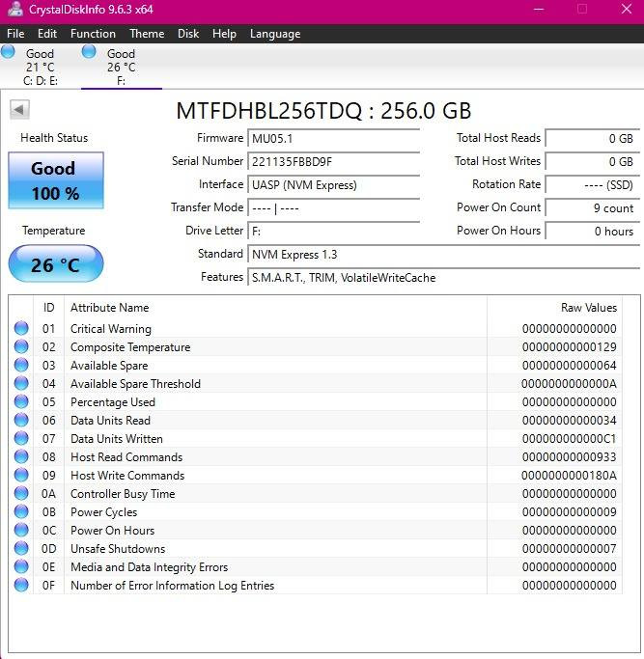The image size is (644, 659).
Task: Click the Good 100 % health status button
Action: pos(55,180)
